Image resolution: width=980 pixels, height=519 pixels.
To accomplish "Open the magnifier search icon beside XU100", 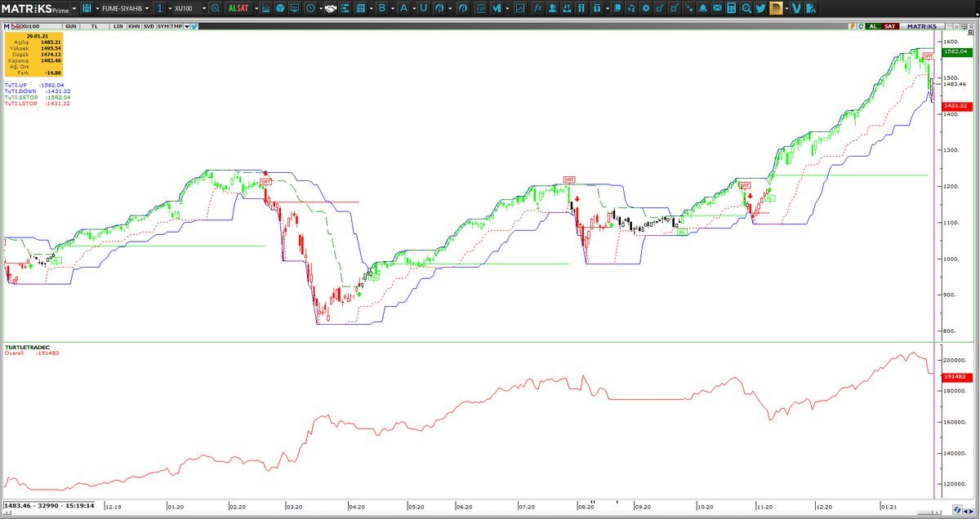I will click(x=215, y=8).
